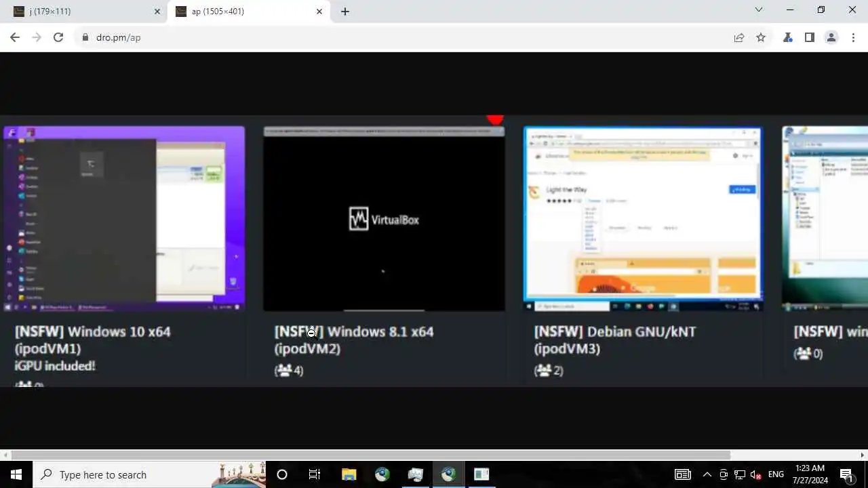Click the VirtualBox boot screen thumbnail

[384, 218]
